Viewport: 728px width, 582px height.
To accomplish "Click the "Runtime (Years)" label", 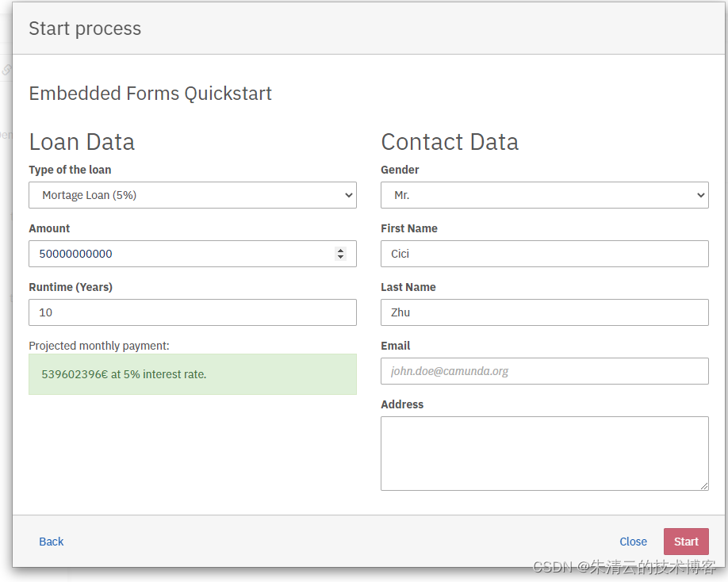I will pyautogui.click(x=71, y=287).
